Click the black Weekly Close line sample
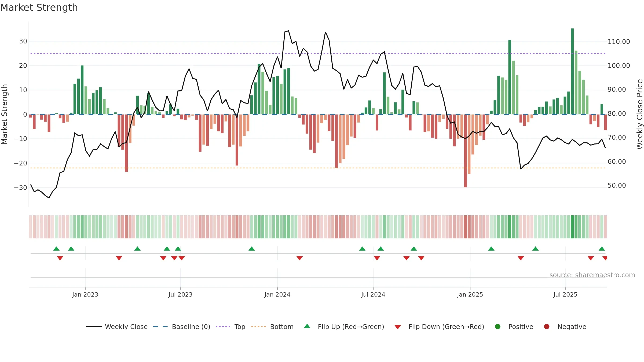Image resolution: width=644 pixels, height=362 pixels. 94,327
